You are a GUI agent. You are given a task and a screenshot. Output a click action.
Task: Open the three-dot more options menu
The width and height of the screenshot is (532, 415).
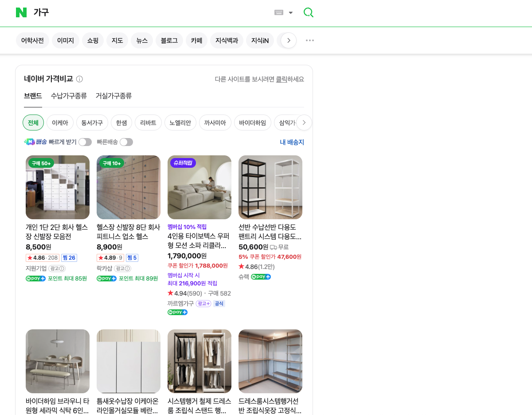(310, 40)
